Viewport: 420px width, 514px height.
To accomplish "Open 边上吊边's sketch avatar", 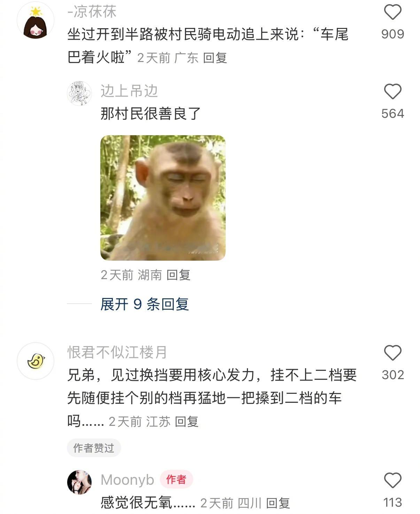I will 79,93.
